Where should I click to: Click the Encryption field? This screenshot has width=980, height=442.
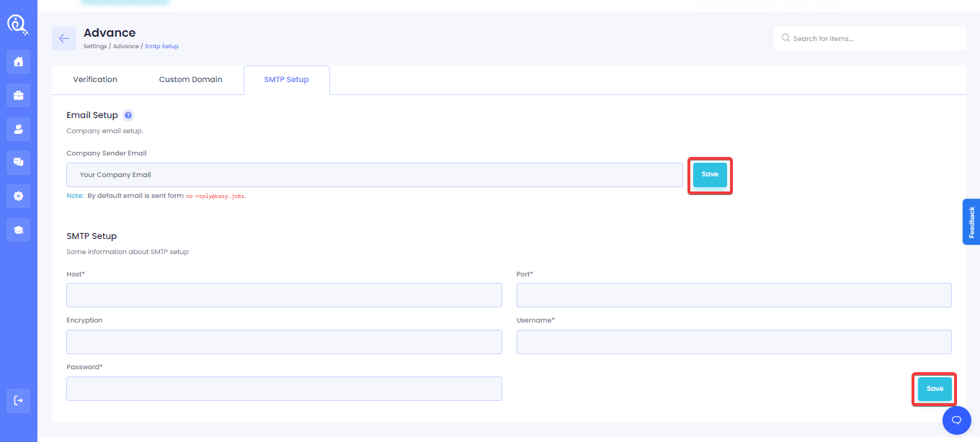point(284,342)
